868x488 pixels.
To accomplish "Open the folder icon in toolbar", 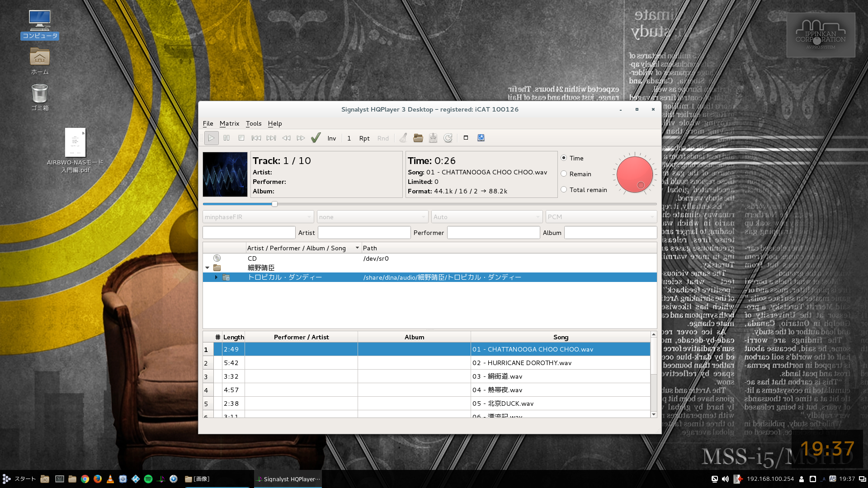I will tap(418, 138).
